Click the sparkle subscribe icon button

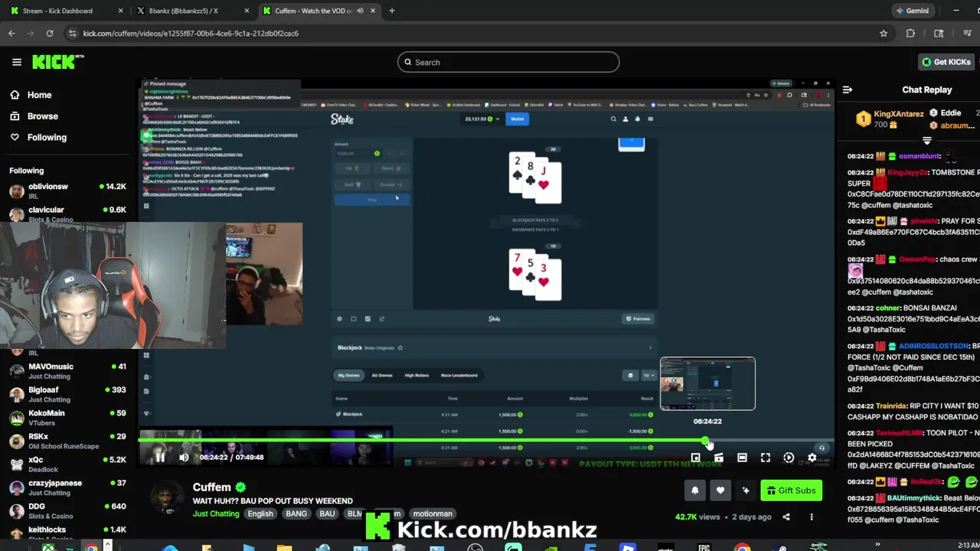[746, 491]
